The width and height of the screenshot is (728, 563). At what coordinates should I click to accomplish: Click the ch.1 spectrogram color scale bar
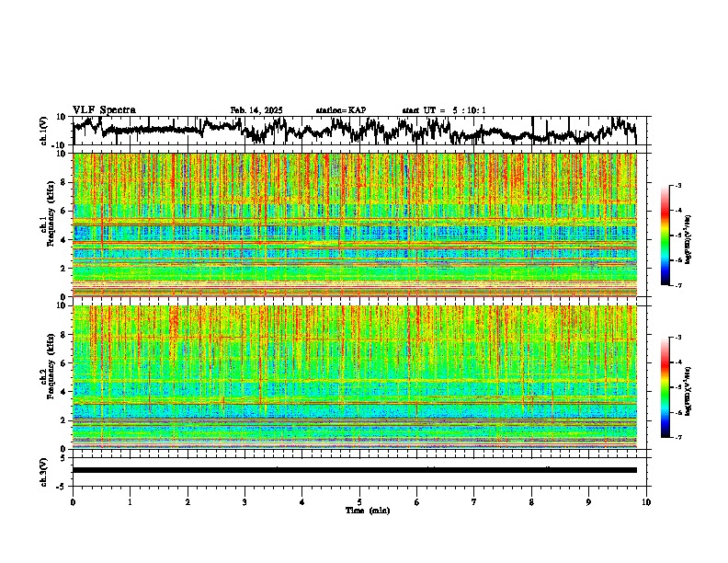click(x=665, y=236)
